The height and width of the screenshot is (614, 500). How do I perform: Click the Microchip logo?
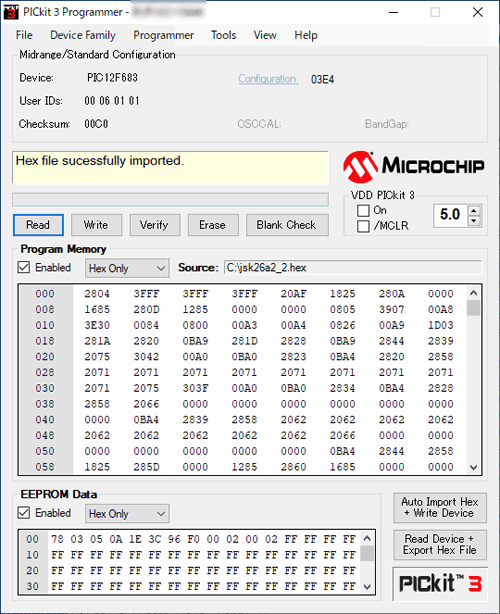coord(413,167)
